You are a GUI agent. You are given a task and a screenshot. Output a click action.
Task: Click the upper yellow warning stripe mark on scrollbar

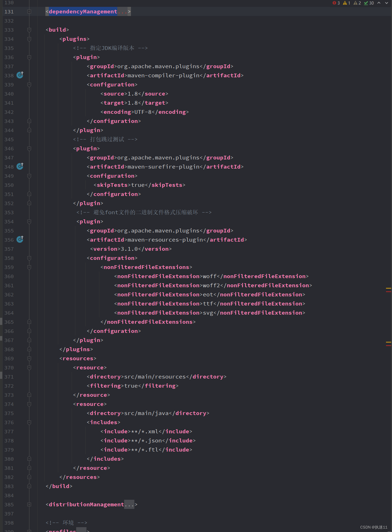tap(388, 288)
